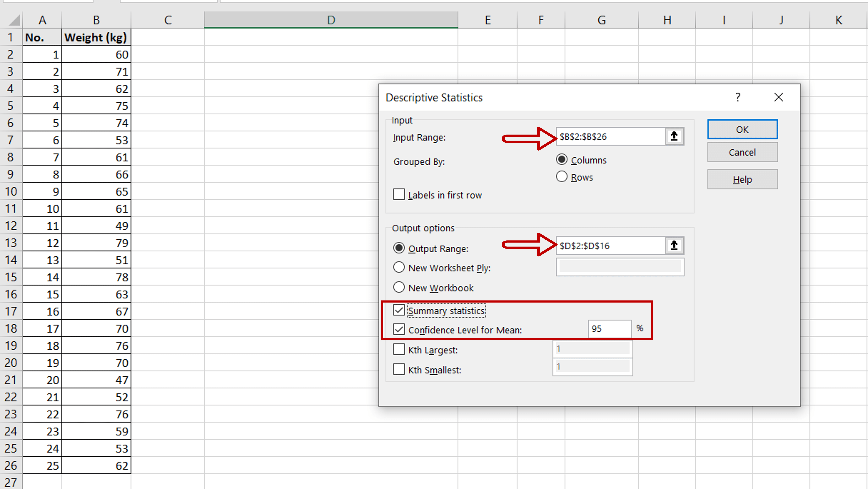Viewport: 868px width, 489px height.
Task: Click the dialog Help question-mark icon
Action: [x=738, y=97]
